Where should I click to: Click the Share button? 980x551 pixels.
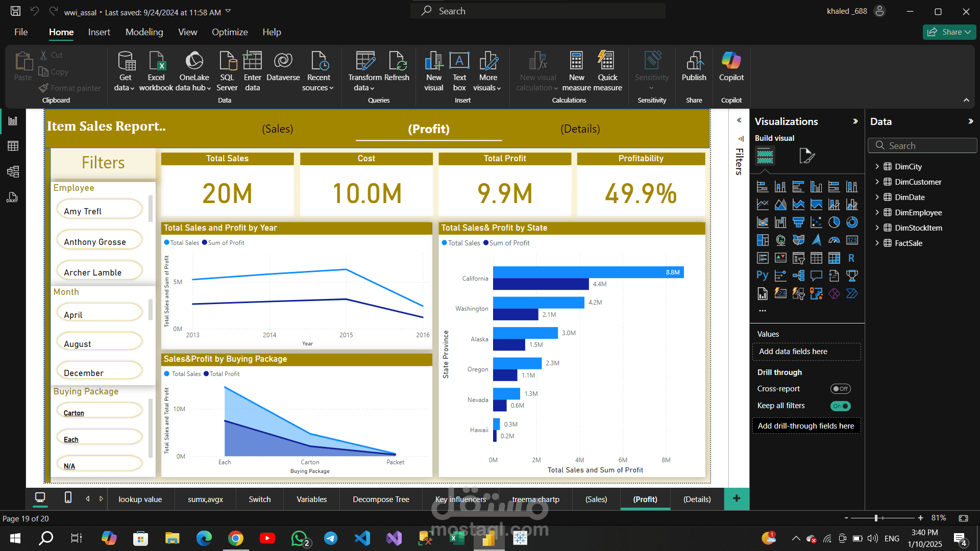click(x=949, y=32)
